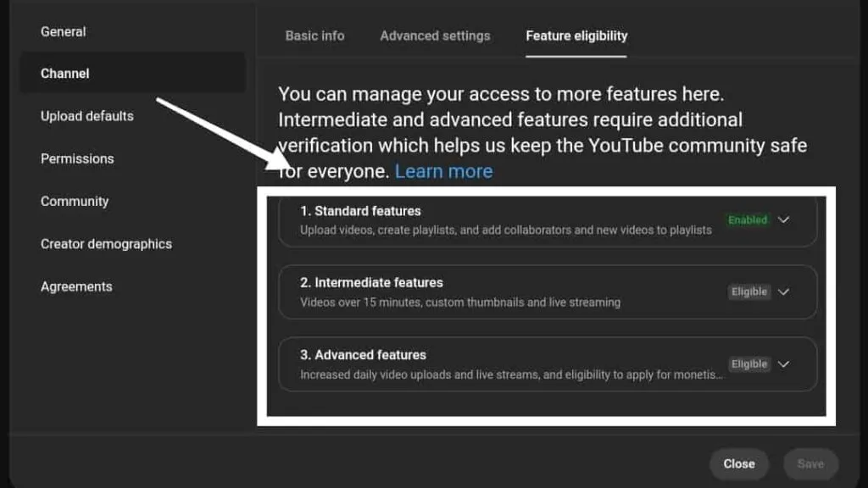Open Upload defaults settings
The image size is (868, 488).
[x=87, y=116]
